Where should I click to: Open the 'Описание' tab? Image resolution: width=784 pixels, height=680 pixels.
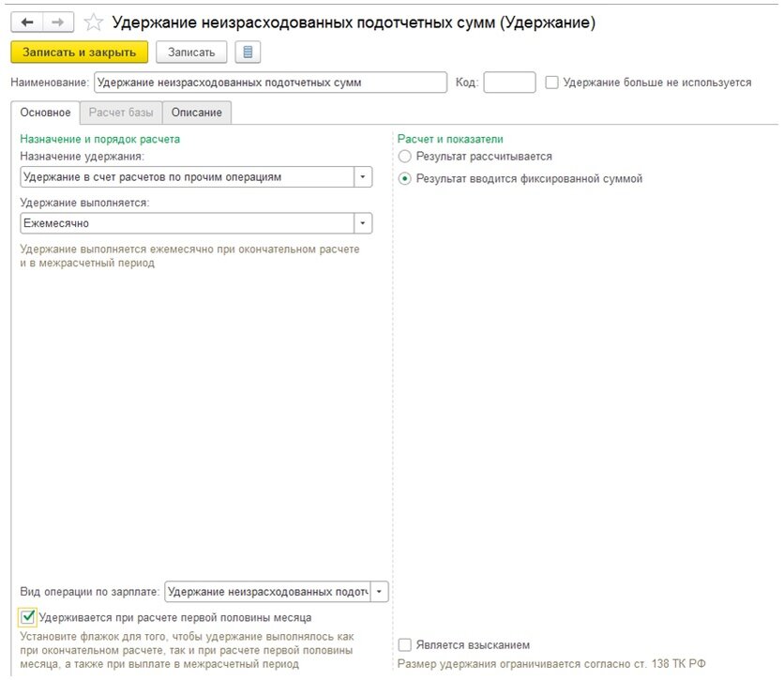pyautogui.click(x=197, y=112)
